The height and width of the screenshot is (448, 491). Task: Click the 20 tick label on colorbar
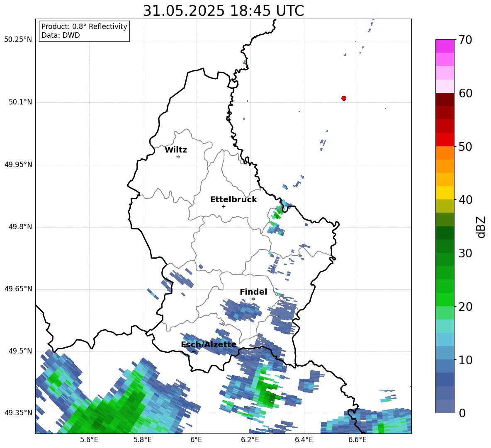coord(466,307)
